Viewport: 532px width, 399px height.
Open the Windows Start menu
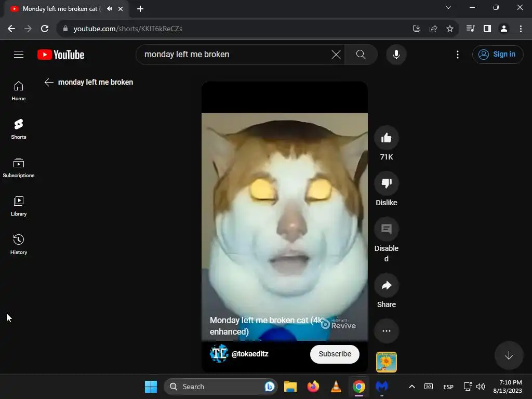[151, 387]
